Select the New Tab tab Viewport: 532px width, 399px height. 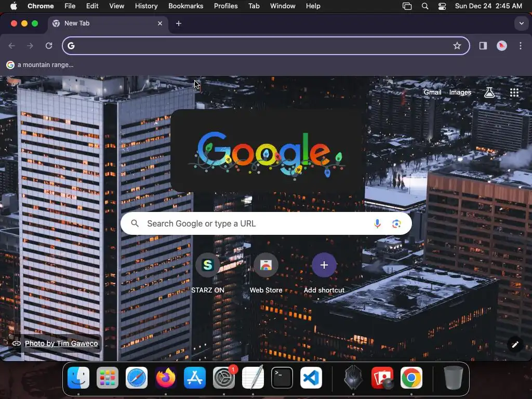[x=108, y=23]
